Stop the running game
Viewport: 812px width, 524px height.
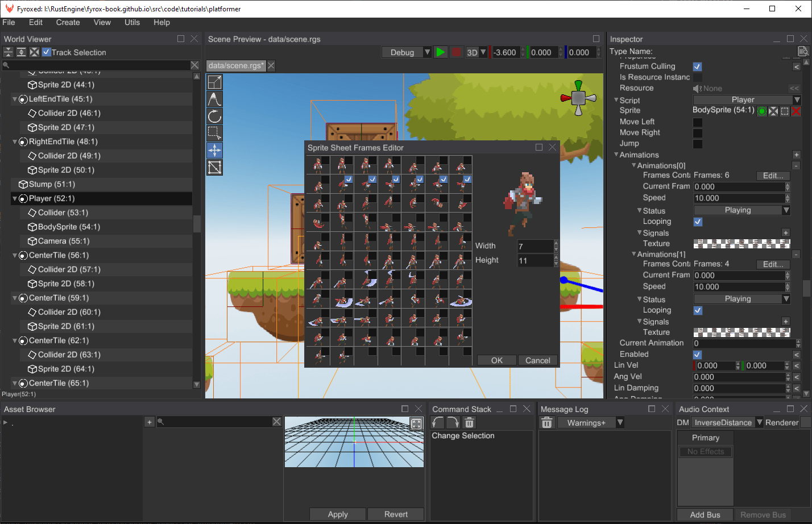click(456, 52)
